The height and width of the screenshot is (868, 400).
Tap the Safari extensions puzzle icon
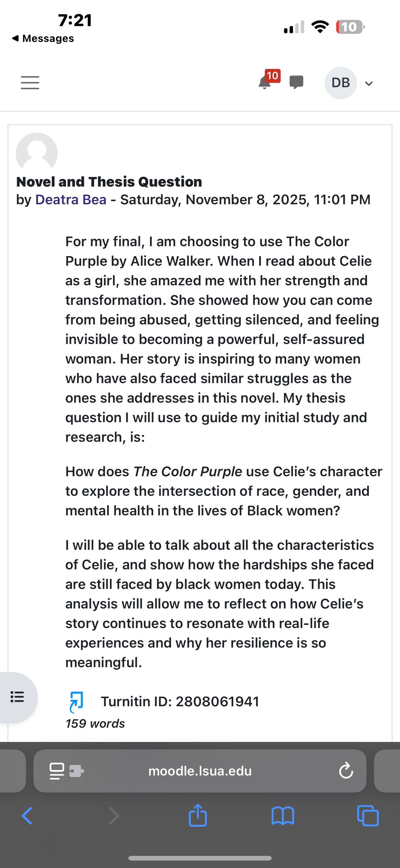(76, 771)
